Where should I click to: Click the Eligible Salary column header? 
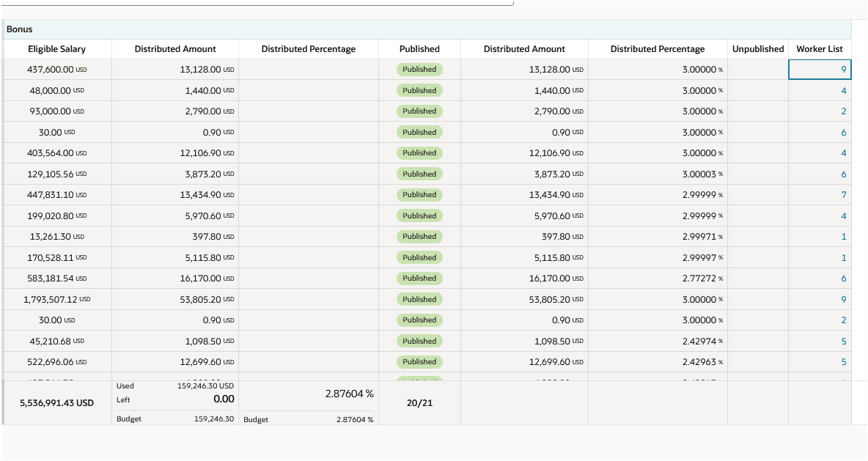coord(57,48)
